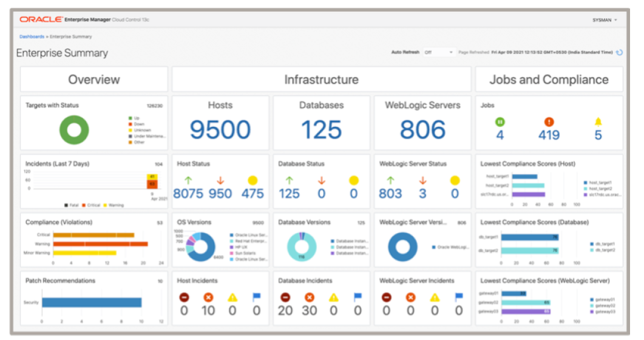The image size is (644, 340).
Task: Click the Host Incidents critical X icon
Action: click(208, 297)
